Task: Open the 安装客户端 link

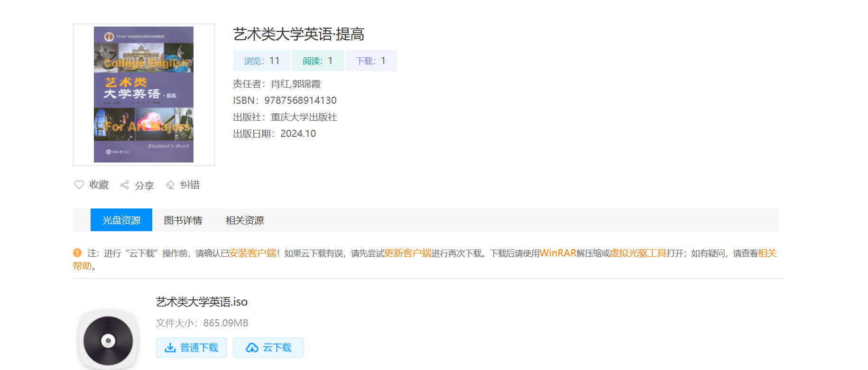Action: click(252, 253)
